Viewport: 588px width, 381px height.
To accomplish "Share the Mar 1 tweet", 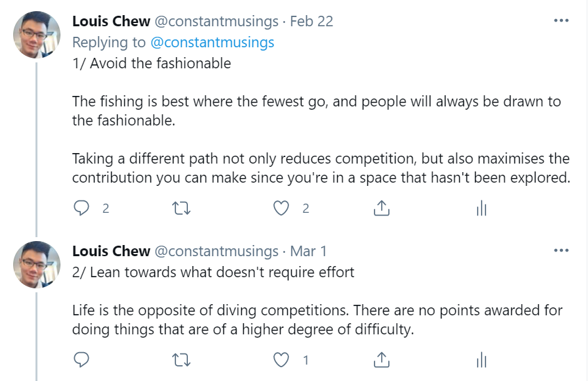I will click(x=382, y=360).
